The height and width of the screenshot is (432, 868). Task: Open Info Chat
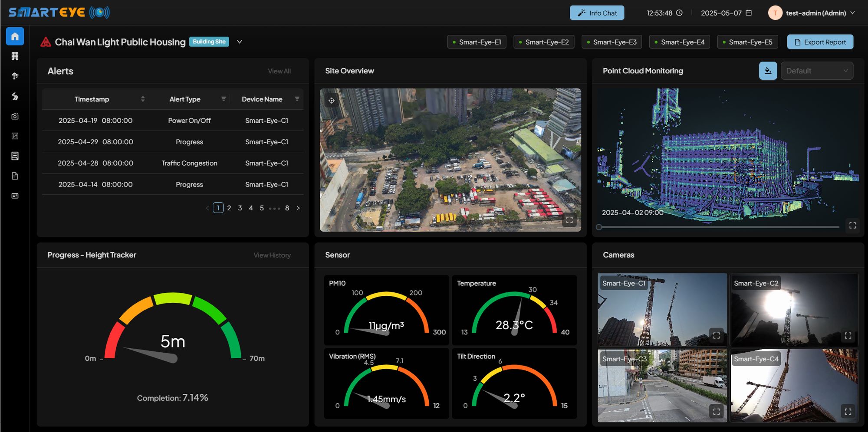597,13
